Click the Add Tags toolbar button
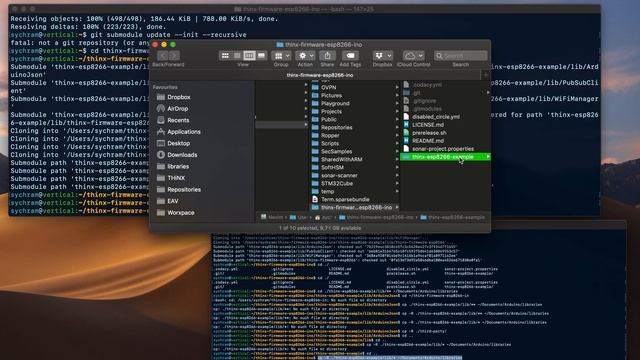The height and width of the screenshot is (360, 640). tap(350, 56)
